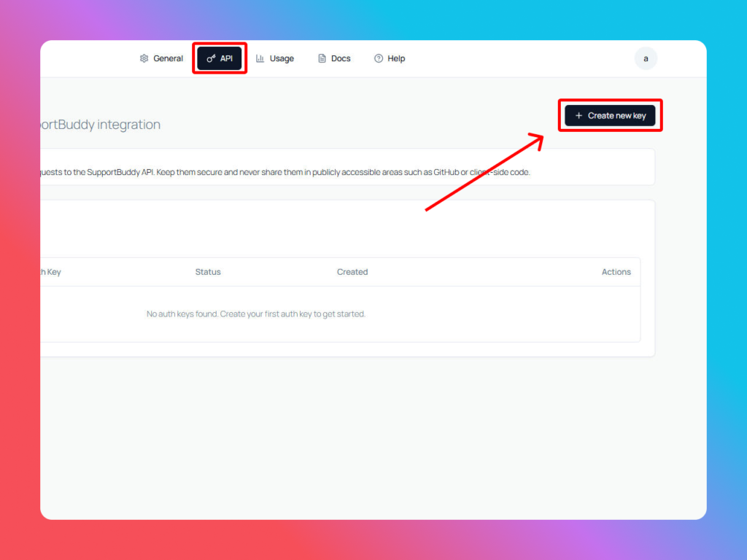Screen dimensions: 747x560
Task: Go to the Docs tab
Action: click(x=341, y=58)
